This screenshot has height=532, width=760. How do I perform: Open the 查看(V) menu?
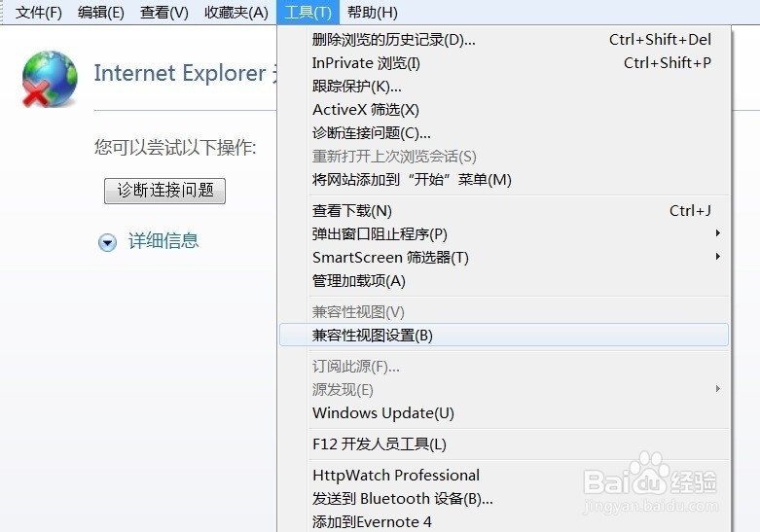(163, 12)
